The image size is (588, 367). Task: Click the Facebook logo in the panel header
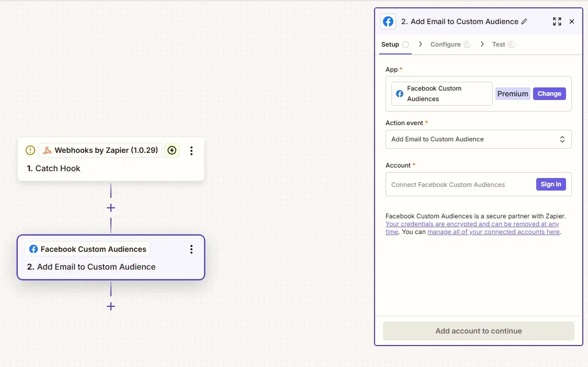point(388,22)
